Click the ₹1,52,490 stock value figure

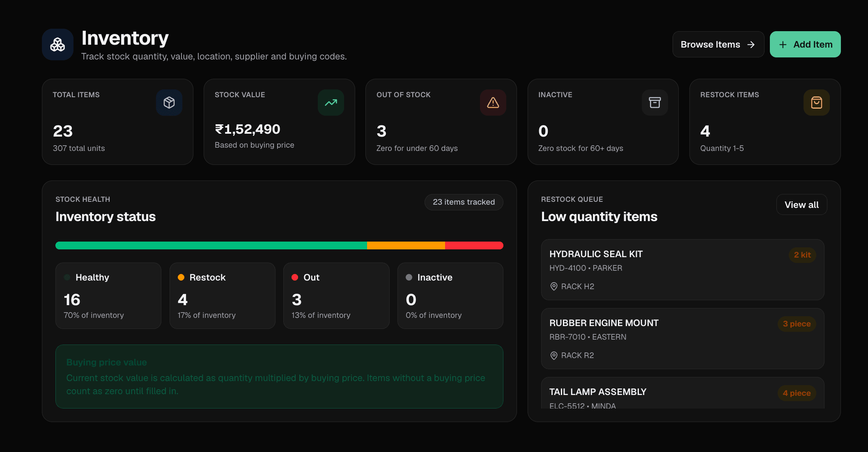click(x=248, y=129)
